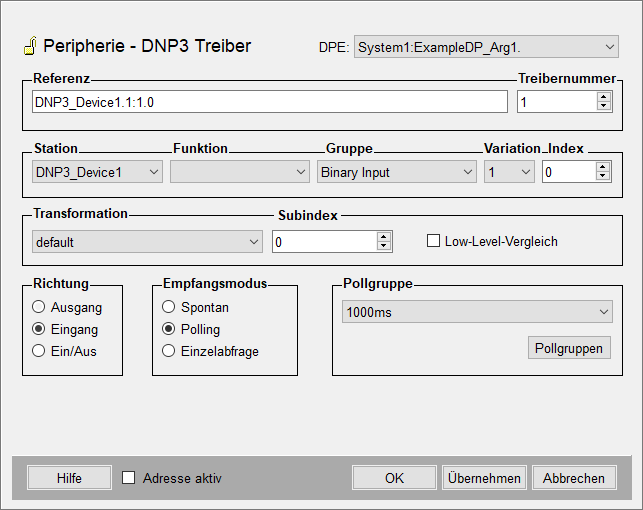This screenshot has width=643, height=510.
Task: Click the Peripherie header icon
Action: point(29,46)
